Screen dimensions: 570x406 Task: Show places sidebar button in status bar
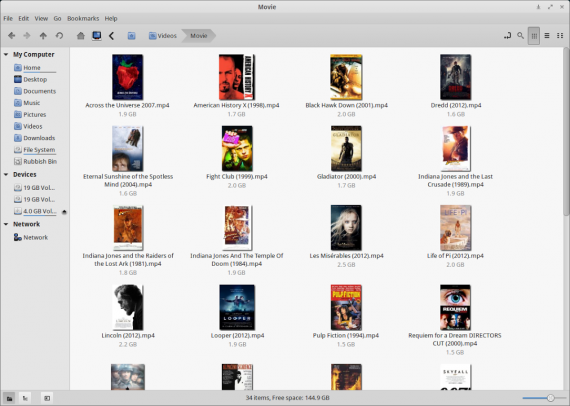[x=9, y=398]
